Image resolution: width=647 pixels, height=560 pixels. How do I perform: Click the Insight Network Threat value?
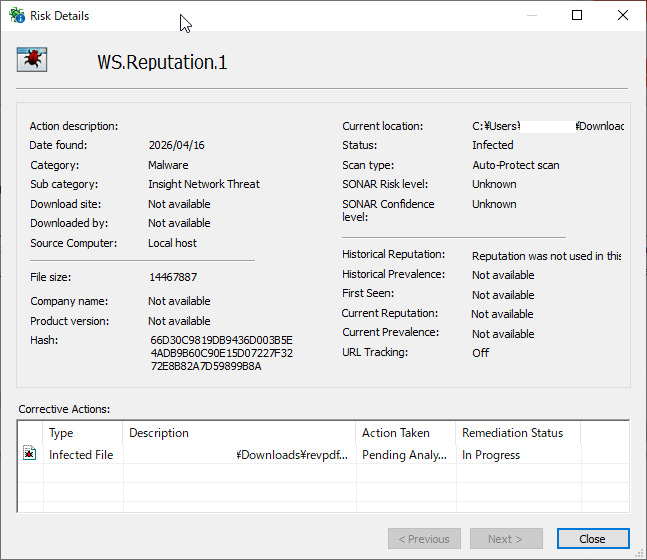coord(204,184)
